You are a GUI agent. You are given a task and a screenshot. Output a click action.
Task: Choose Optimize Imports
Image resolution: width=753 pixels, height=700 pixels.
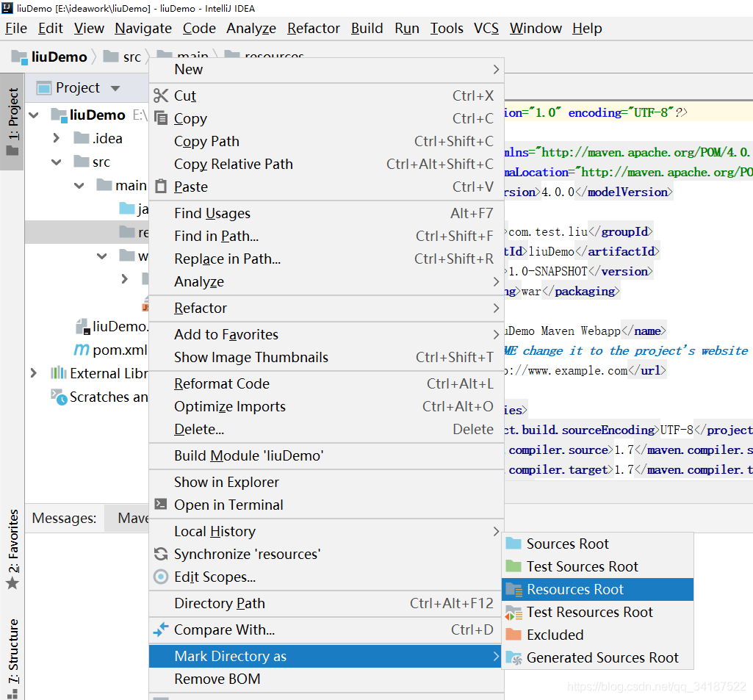coord(327,406)
